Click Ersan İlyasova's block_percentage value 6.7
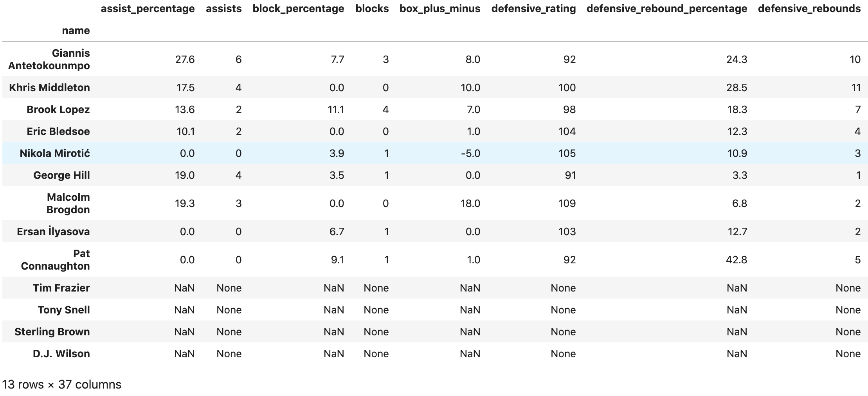Viewport: 868px width, 396px height. click(337, 232)
